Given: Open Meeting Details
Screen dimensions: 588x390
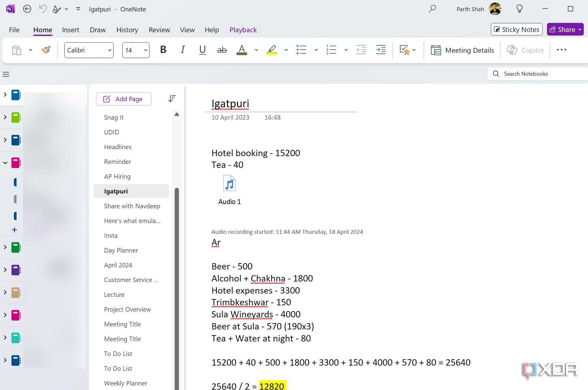Looking at the screenshot, I should click(x=462, y=50).
